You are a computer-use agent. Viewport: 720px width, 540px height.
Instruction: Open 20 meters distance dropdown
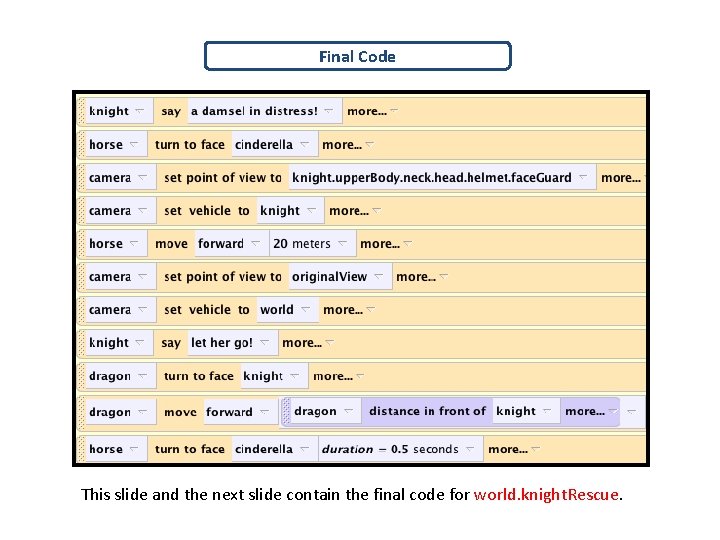point(312,244)
